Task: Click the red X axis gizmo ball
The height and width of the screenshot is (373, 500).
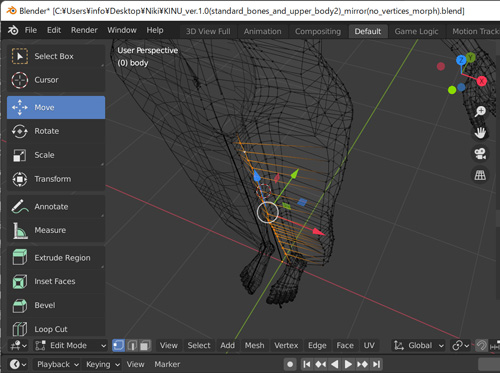Action: pyautogui.click(x=482, y=81)
